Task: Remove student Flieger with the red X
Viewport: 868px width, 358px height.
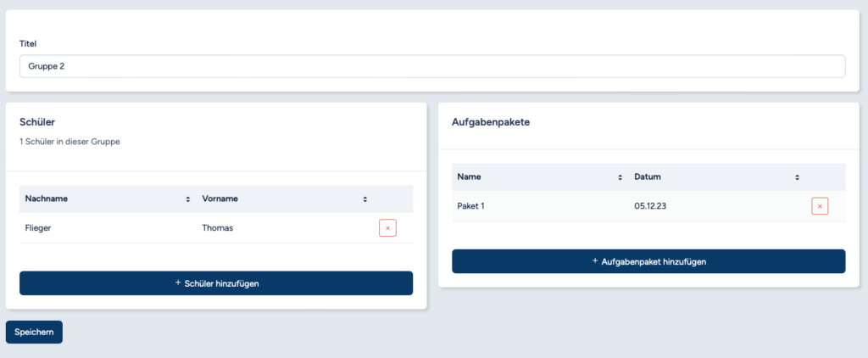Action: coord(387,227)
